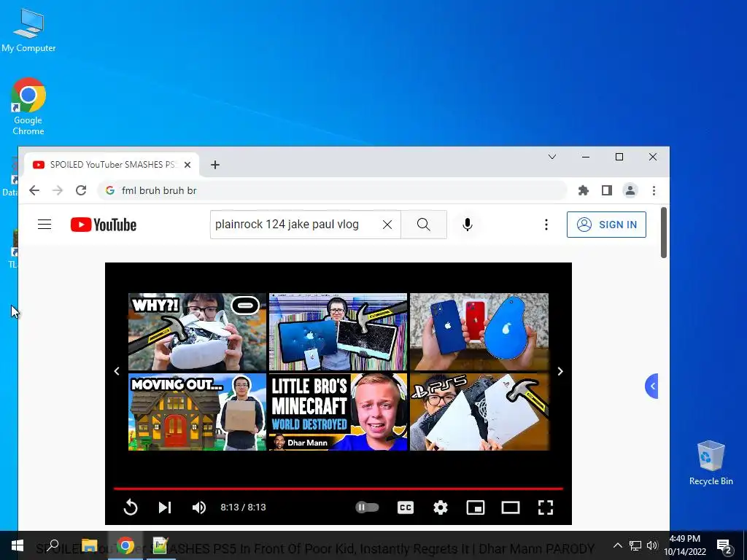The image size is (747, 560).
Task: Turn on closed captions
Action: (x=406, y=507)
